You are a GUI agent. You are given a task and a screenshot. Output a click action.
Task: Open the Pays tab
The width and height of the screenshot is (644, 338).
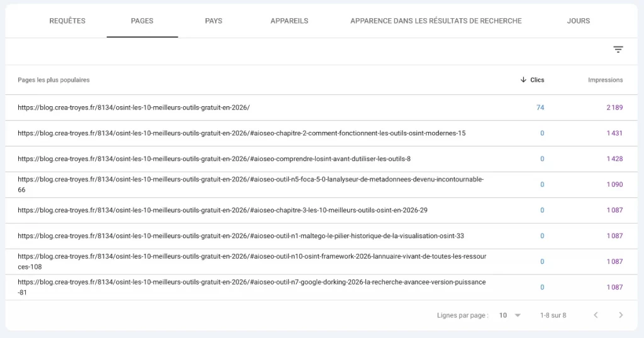click(x=213, y=21)
